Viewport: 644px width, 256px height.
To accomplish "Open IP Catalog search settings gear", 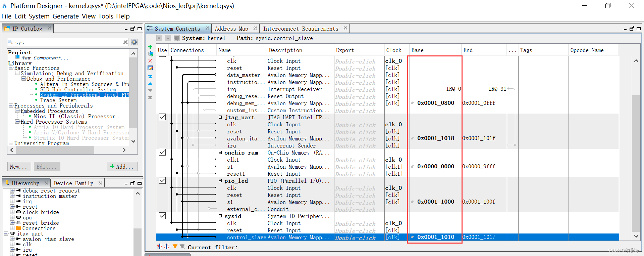I will pyautogui.click(x=134, y=42).
